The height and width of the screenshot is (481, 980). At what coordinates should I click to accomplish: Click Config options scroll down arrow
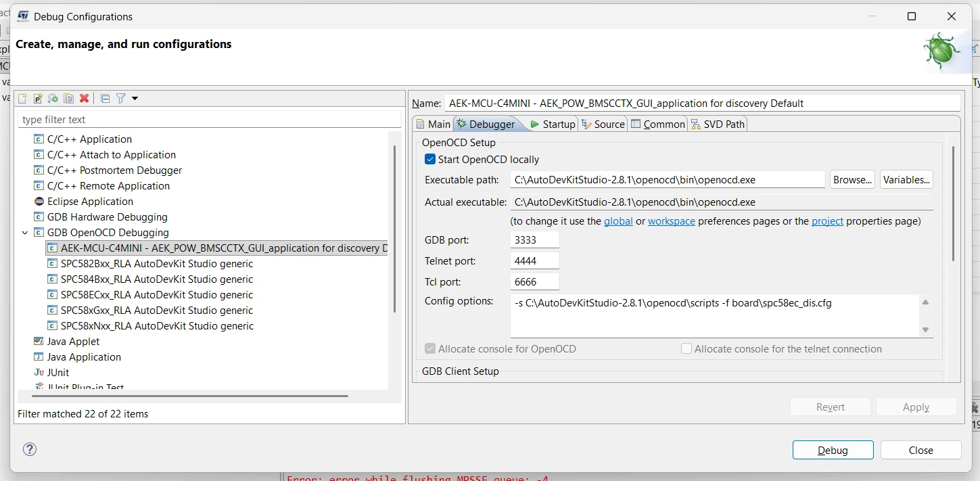(926, 329)
